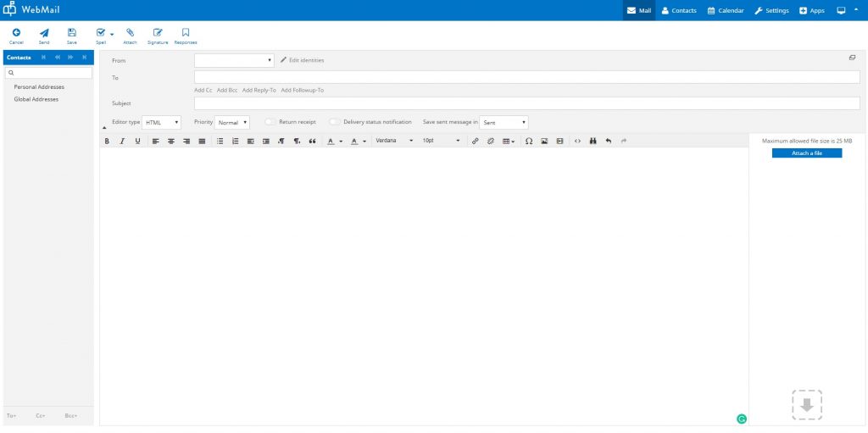
Task: Open the Mail tab in the top bar
Action: [x=639, y=10]
